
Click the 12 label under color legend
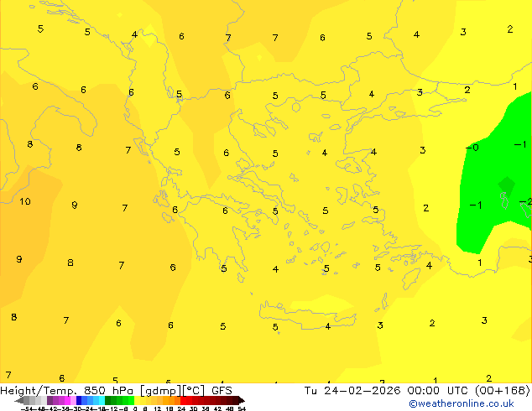point(158,409)
